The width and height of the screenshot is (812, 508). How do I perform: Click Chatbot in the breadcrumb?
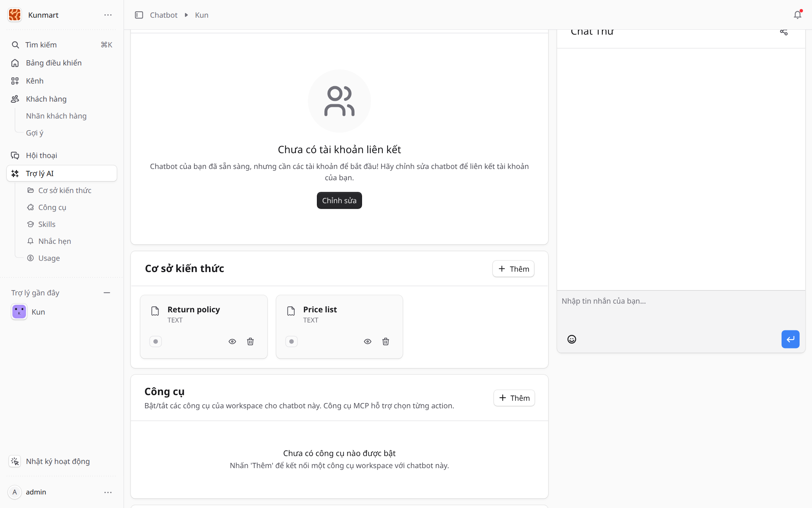164,15
